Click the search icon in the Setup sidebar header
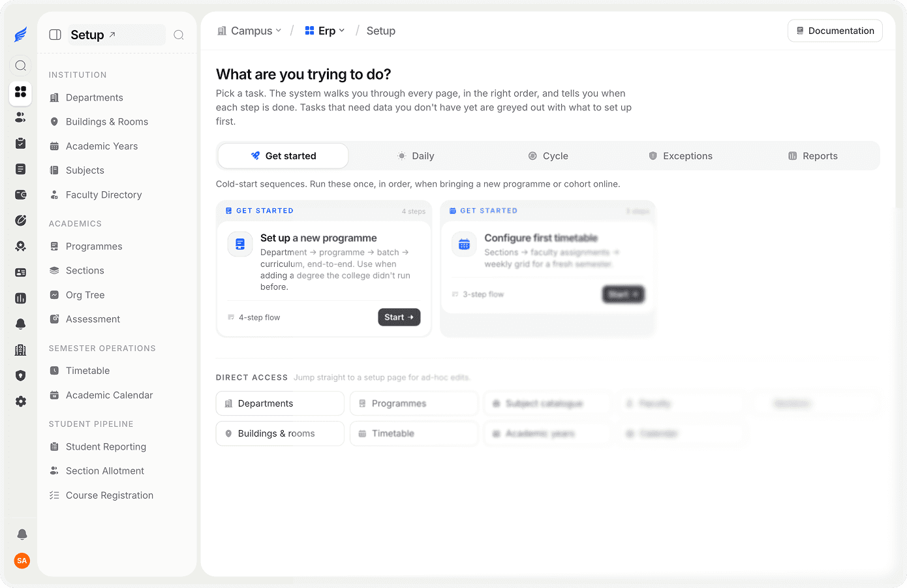907x588 pixels. (179, 35)
